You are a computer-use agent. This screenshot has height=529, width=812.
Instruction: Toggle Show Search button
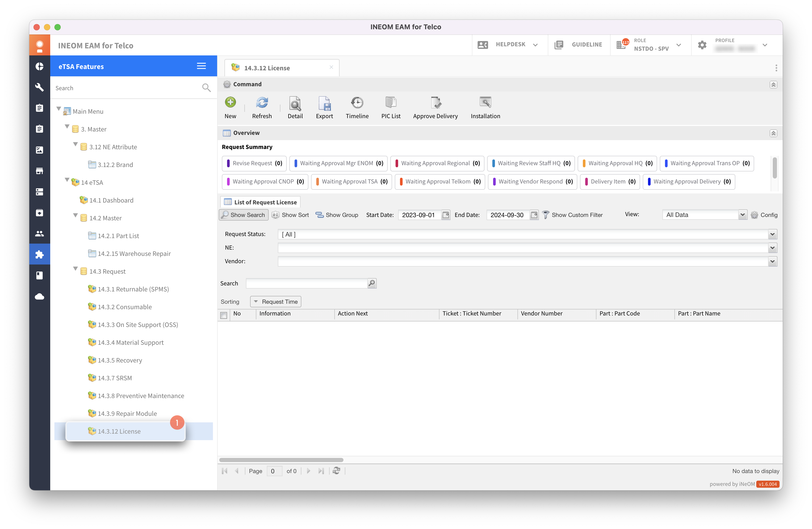(x=244, y=215)
